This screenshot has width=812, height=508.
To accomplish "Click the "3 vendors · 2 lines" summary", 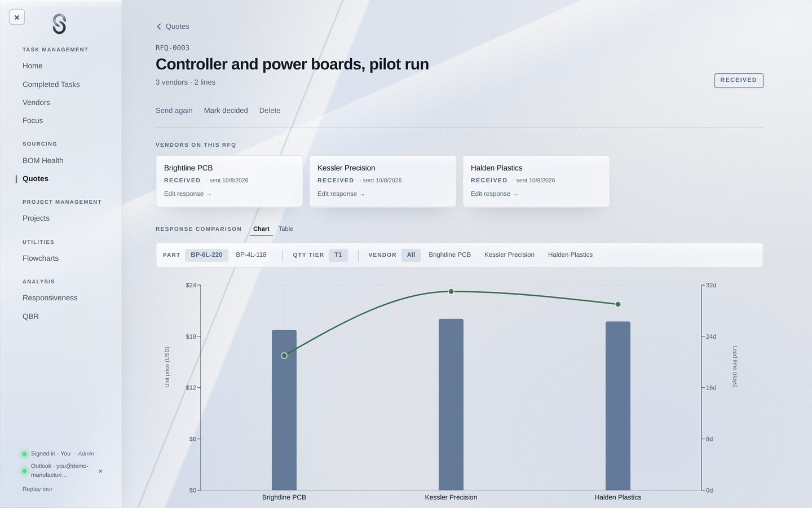I will (186, 82).
